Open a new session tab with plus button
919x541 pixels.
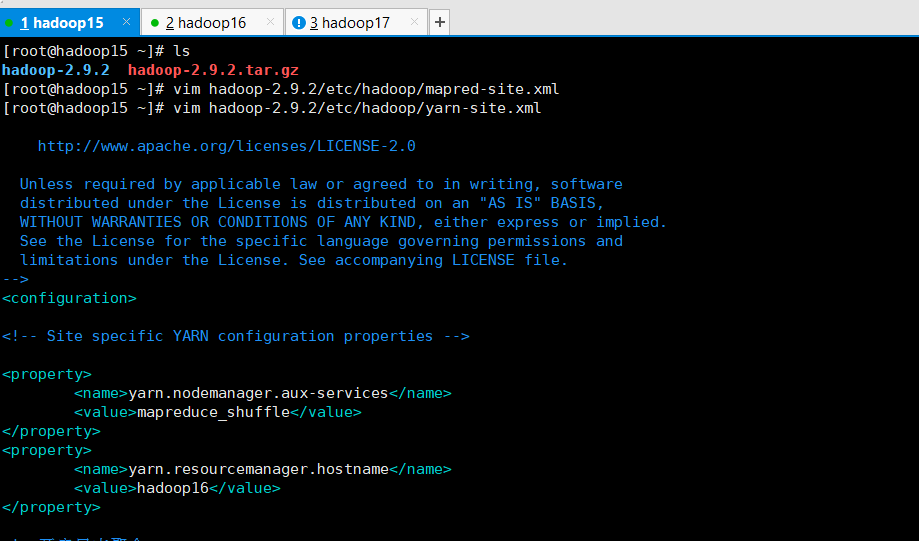[440, 22]
